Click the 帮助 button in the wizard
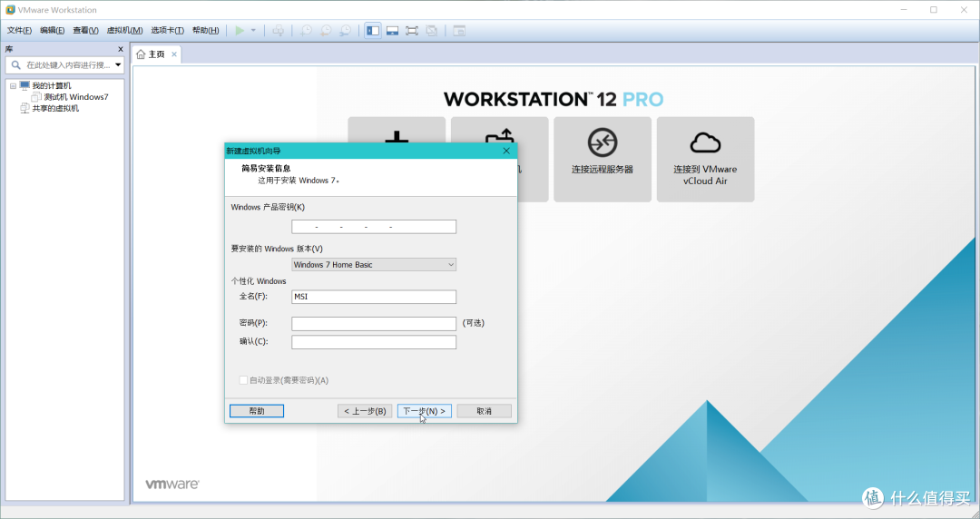Image resolution: width=980 pixels, height=519 pixels. pos(257,411)
